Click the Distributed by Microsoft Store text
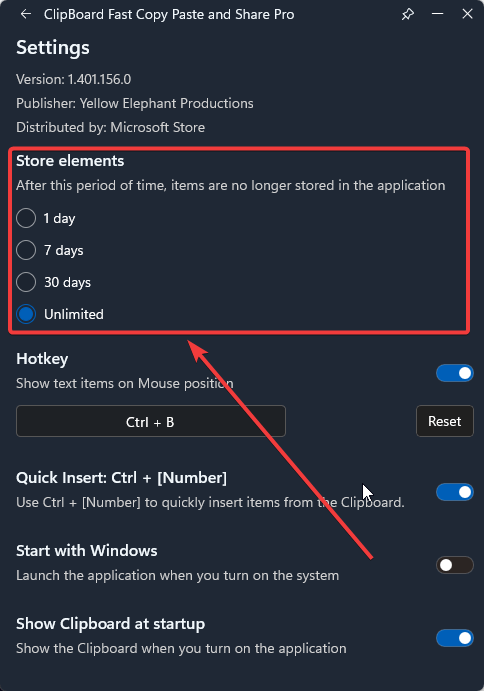484x691 pixels. click(x=111, y=127)
